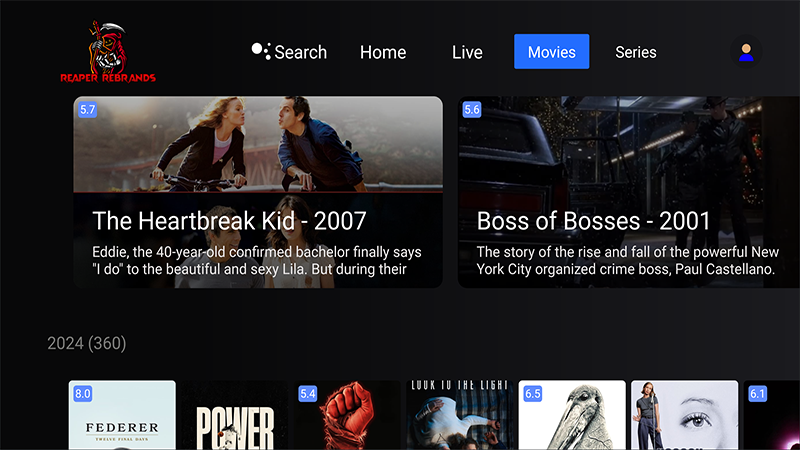This screenshot has width=800, height=450.
Task: Click the 2024 (360) category heading
Action: (87, 343)
